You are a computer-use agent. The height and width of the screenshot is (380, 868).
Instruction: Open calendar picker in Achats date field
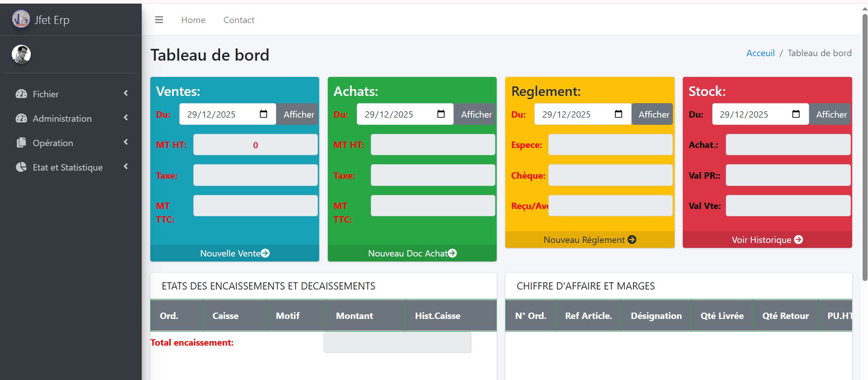(441, 114)
